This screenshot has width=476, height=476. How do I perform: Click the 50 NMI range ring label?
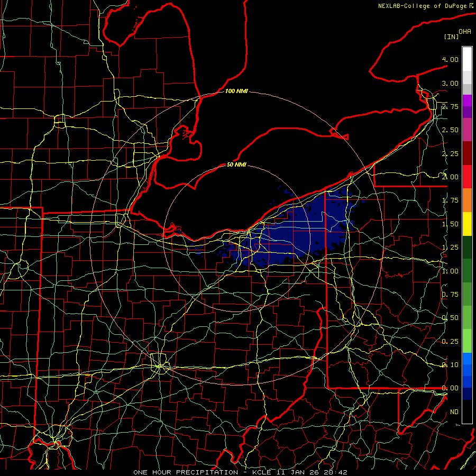[236, 164]
